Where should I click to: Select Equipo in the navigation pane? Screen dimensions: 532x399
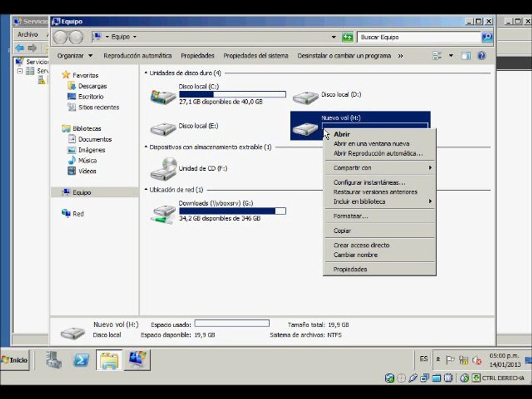pyautogui.click(x=82, y=192)
